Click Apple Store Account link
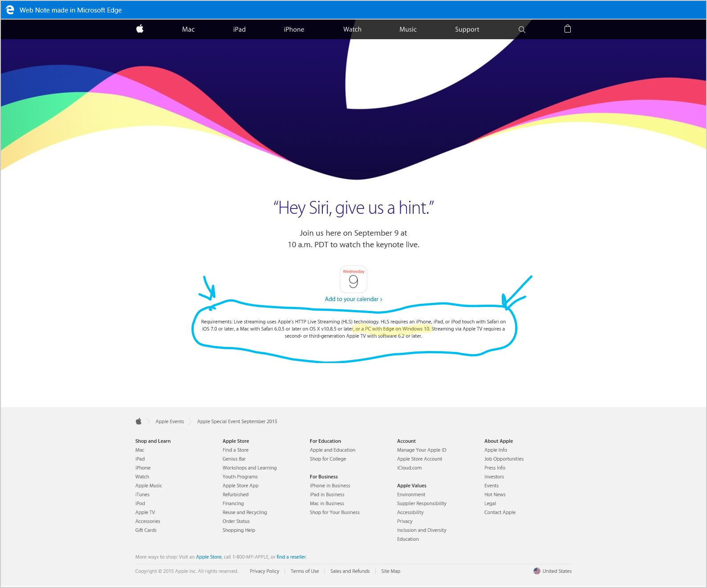The width and height of the screenshot is (707, 588). pyautogui.click(x=419, y=459)
